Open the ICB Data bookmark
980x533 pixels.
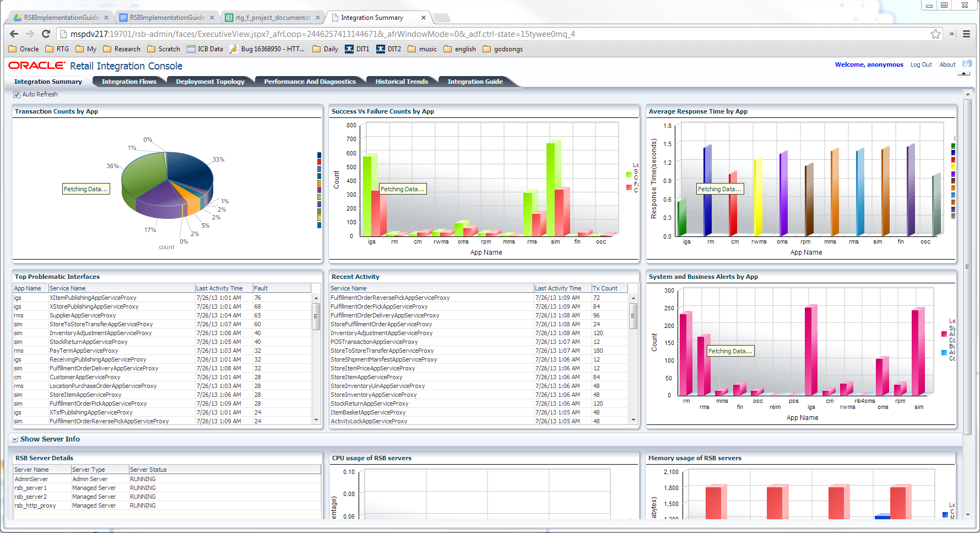205,49
